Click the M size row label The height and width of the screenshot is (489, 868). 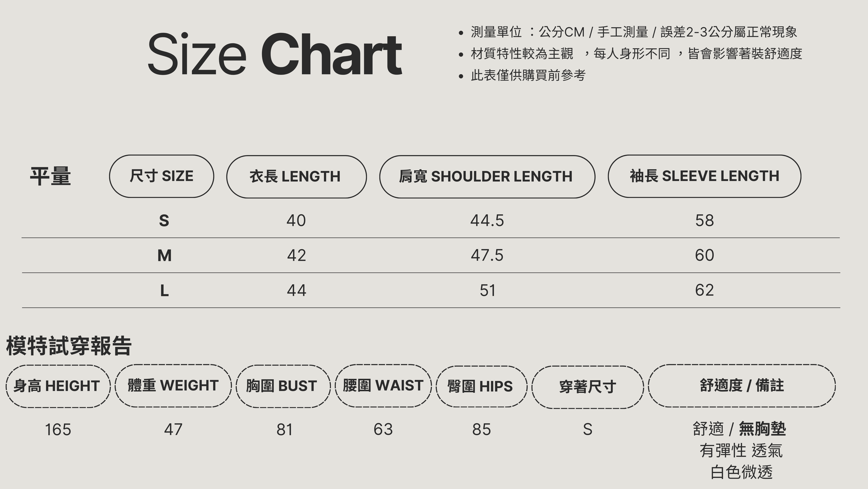click(x=164, y=255)
